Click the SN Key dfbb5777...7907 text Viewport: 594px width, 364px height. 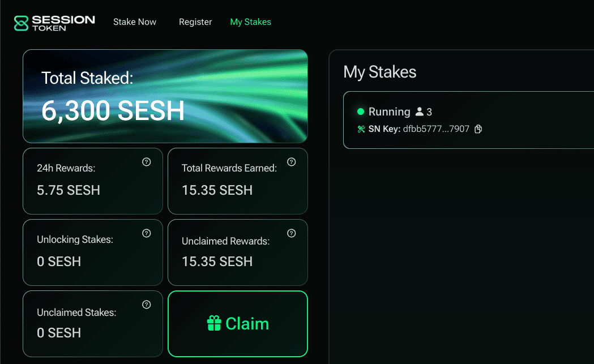(436, 129)
